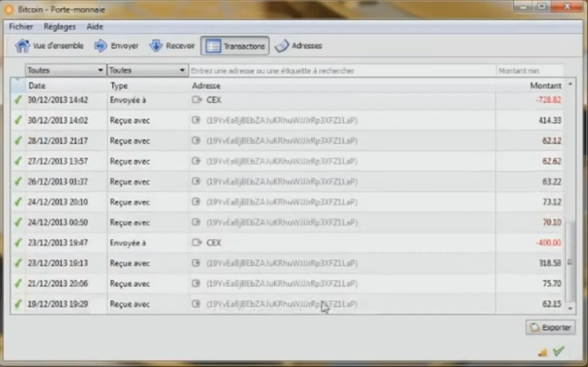Click the confirmed checkmark of 28/12/2013 21:17 row
The image size is (588, 367).
pos(18,140)
